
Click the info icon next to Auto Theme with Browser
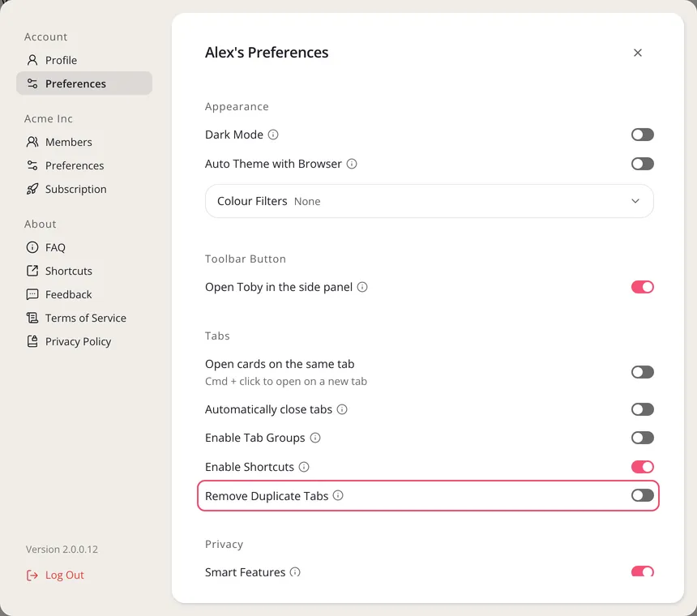[x=352, y=164]
